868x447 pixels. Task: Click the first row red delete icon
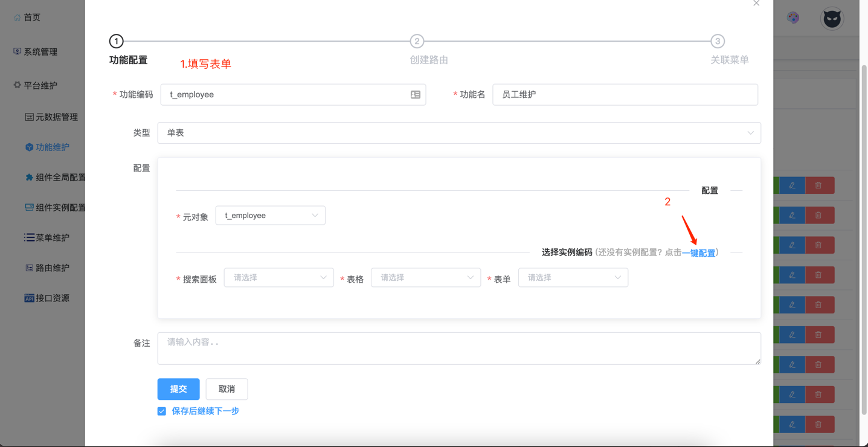coord(818,185)
